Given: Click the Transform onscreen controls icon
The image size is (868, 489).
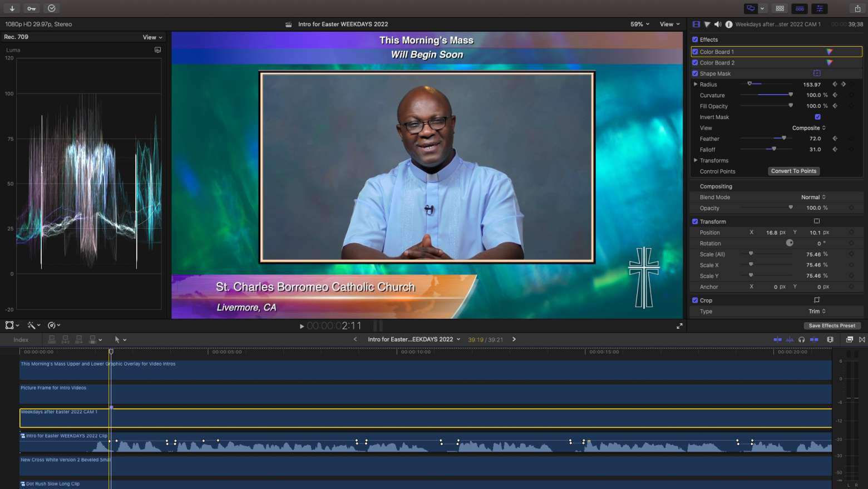Looking at the screenshot, I should tap(817, 221).
